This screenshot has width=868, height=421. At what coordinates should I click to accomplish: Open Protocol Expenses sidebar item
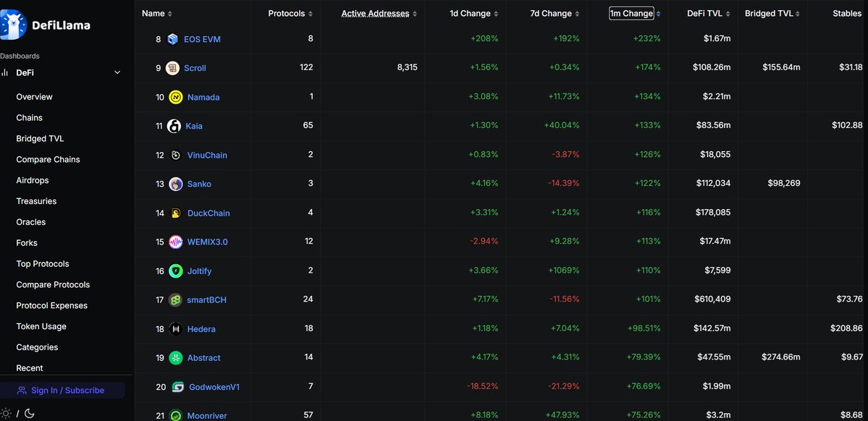[52, 305]
